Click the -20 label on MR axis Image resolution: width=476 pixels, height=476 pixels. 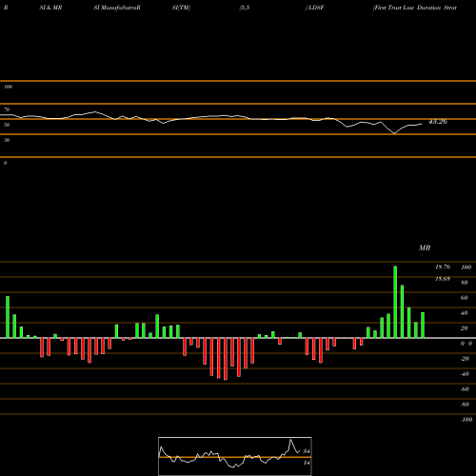[465, 359]
